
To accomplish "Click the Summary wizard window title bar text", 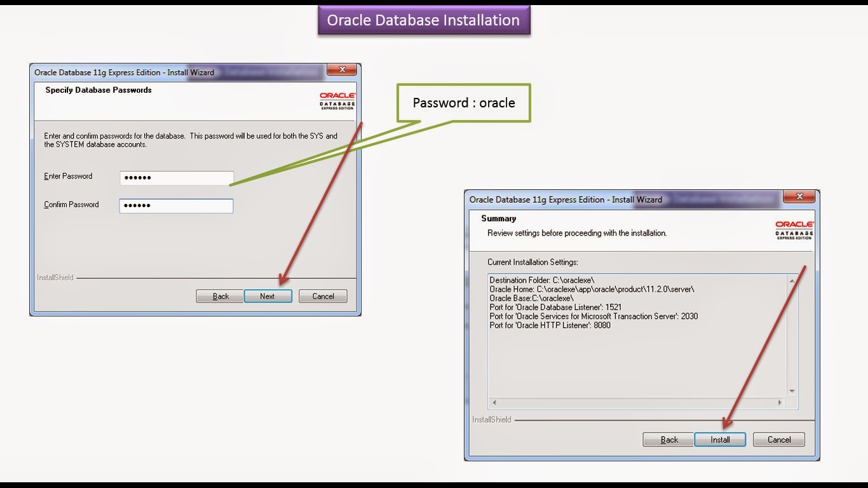I will pos(566,200).
